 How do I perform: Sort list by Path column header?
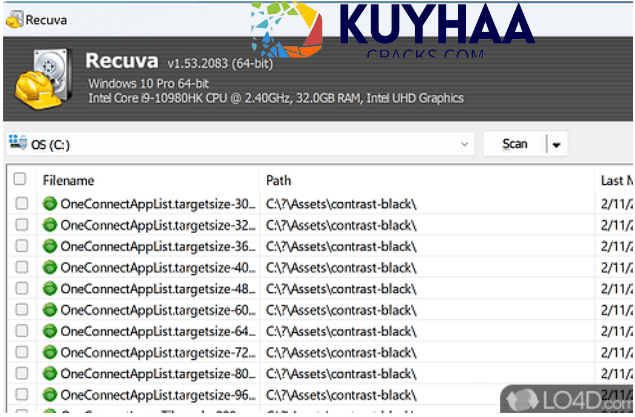pos(279,180)
